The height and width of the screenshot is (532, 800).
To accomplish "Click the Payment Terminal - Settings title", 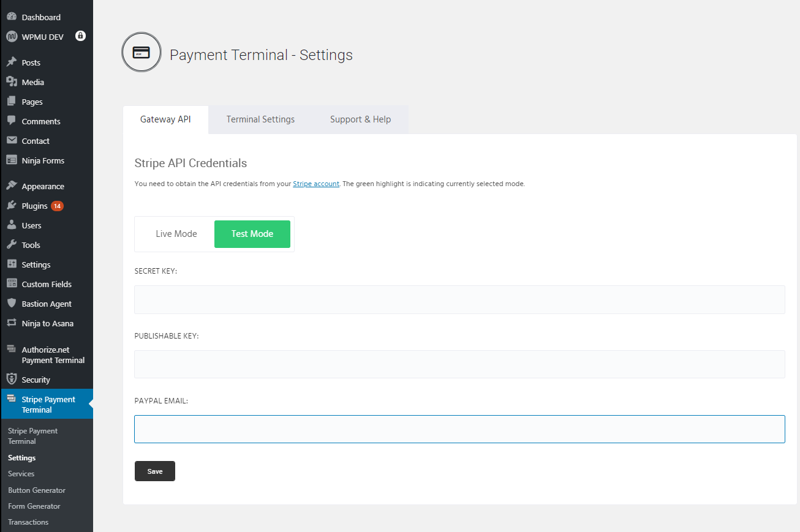I will pyautogui.click(x=261, y=55).
